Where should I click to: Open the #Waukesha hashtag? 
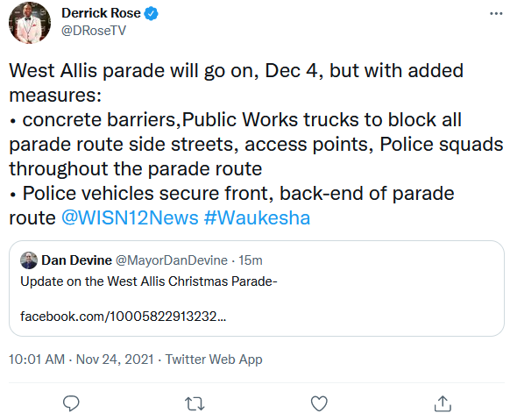(257, 217)
